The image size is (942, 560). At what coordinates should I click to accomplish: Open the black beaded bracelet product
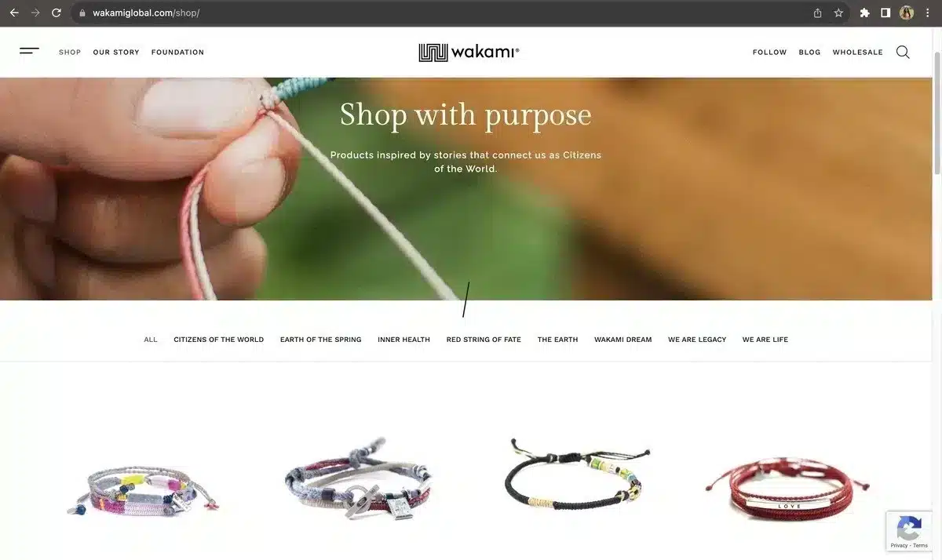pyautogui.click(x=577, y=475)
